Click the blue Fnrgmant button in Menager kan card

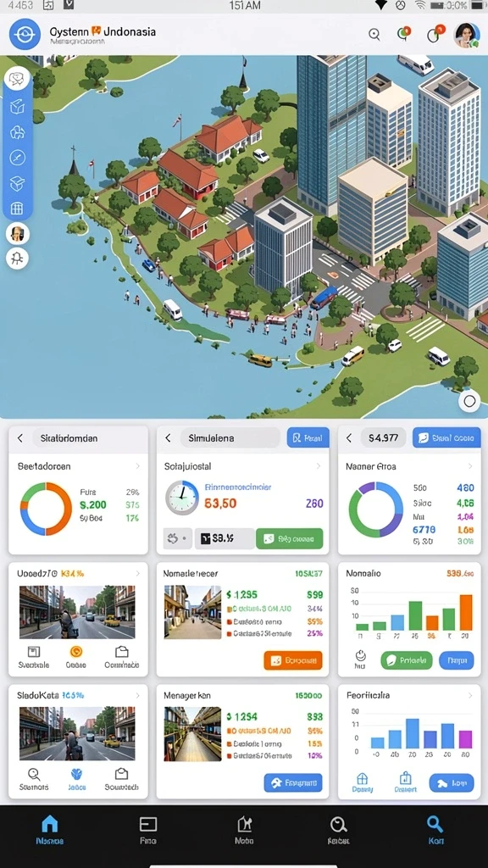pos(293,782)
